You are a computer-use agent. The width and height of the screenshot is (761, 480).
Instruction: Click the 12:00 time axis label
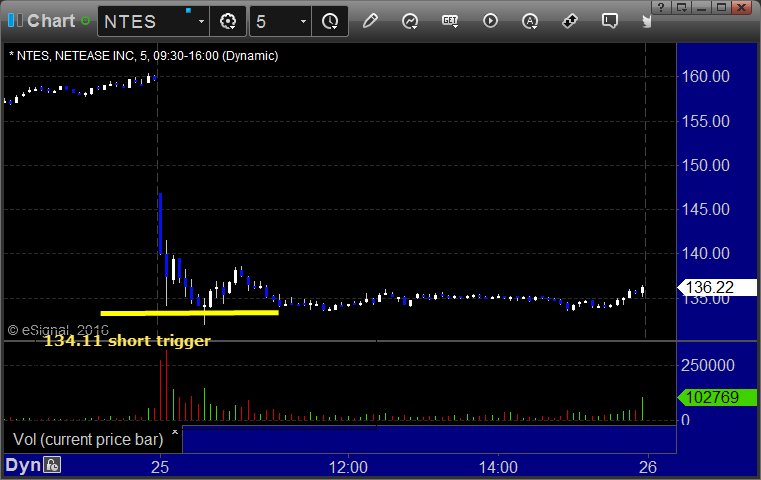click(x=348, y=467)
